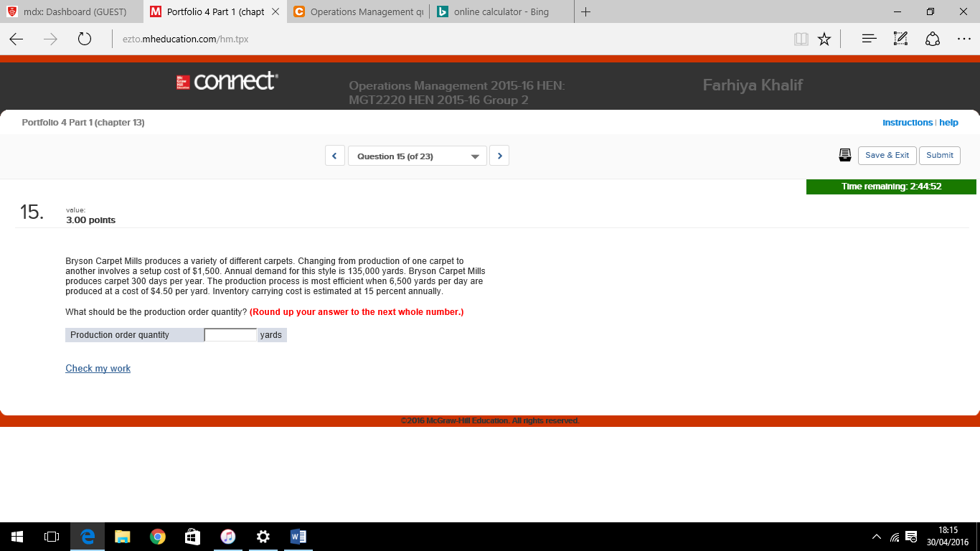980x551 pixels.
Task: Click the '©2016 McGraw-Hill Education' footer text
Action: tap(490, 420)
